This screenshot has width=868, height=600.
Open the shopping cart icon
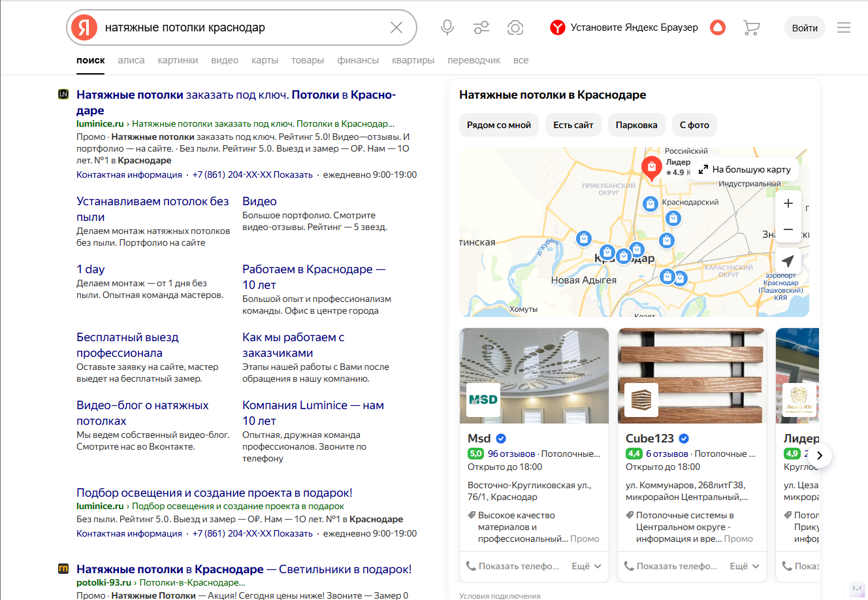pyautogui.click(x=751, y=27)
